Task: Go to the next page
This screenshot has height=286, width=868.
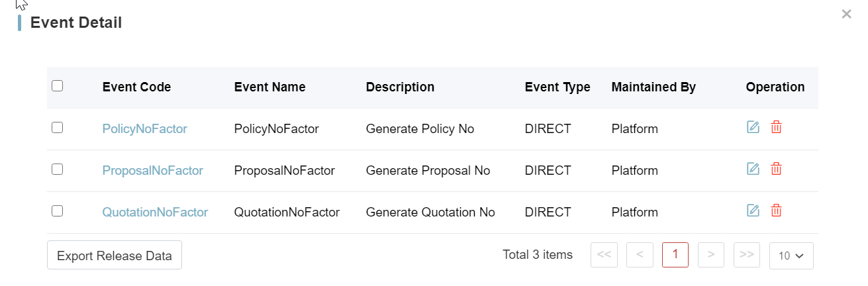Action: 711,255
